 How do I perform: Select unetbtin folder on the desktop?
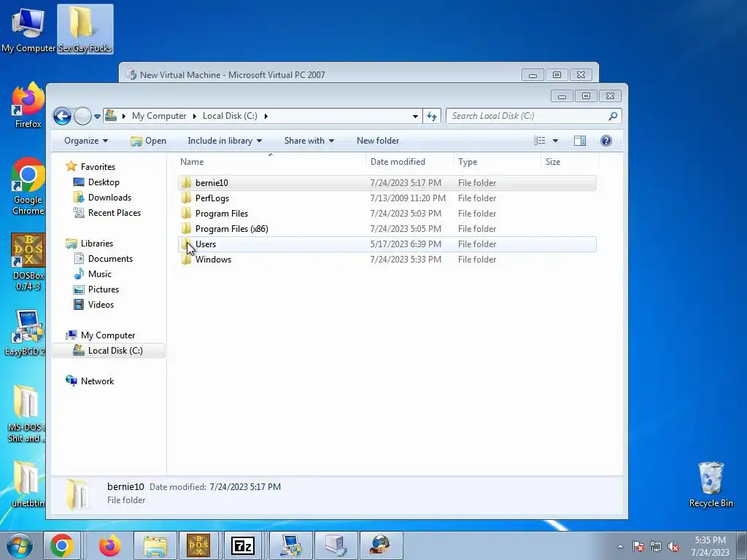(26, 484)
